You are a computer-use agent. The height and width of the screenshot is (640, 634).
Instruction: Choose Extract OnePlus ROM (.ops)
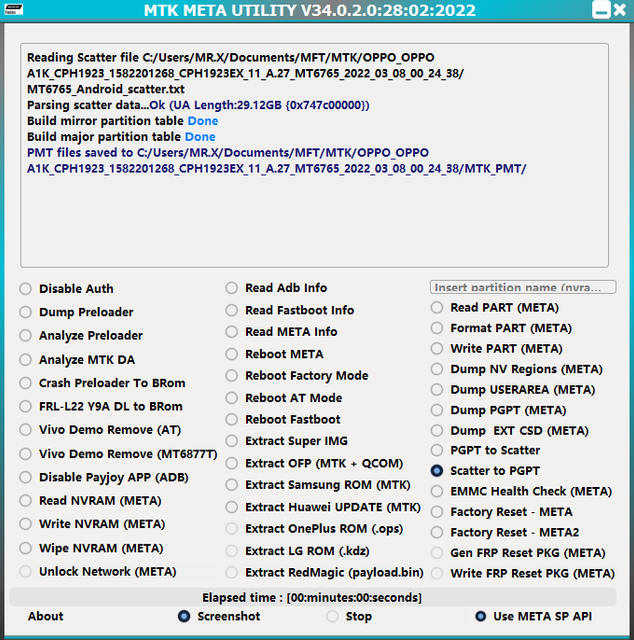pos(231,529)
